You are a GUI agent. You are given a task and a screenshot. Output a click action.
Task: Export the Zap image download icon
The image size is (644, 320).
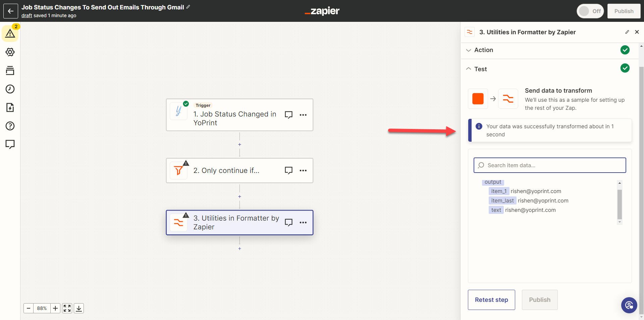[x=79, y=308]
